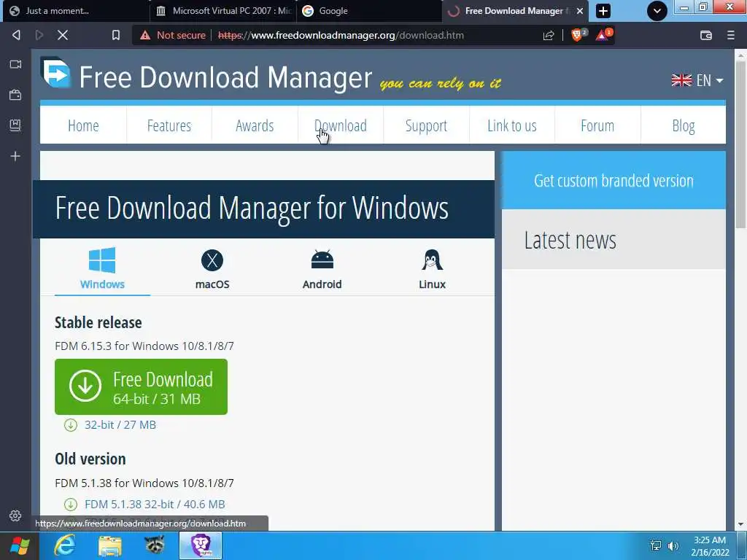Select the macOS platform tab
Image resolution: width=747 pixels, height=560 pixels.
click(x=212, y=269)
